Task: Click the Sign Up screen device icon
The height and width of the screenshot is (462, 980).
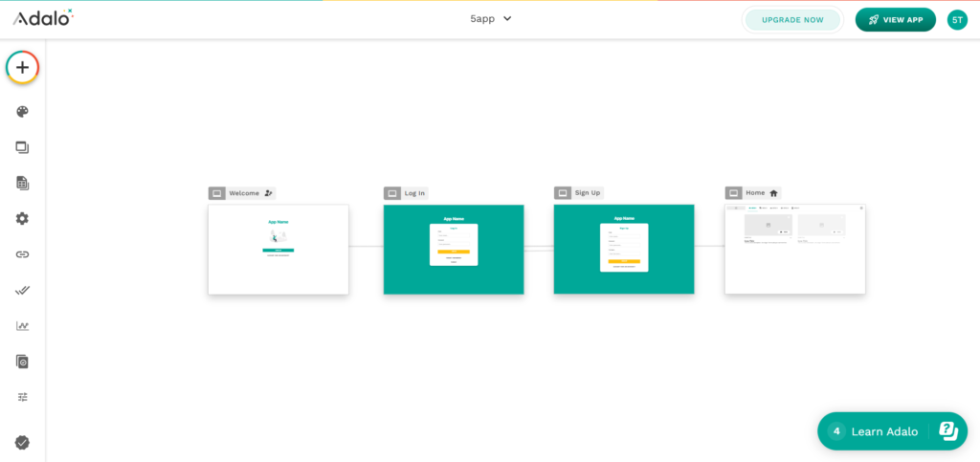Action: 563,193
